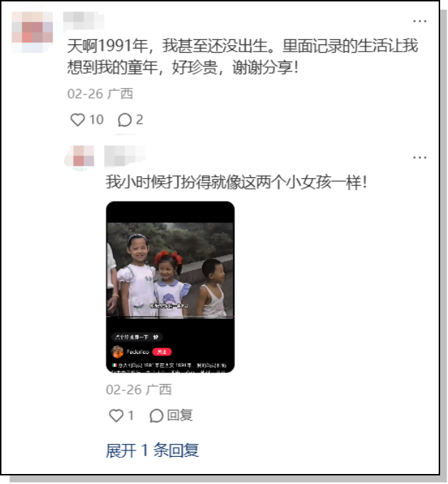Click the 回复 reply bubble icon

pos(156,415)
